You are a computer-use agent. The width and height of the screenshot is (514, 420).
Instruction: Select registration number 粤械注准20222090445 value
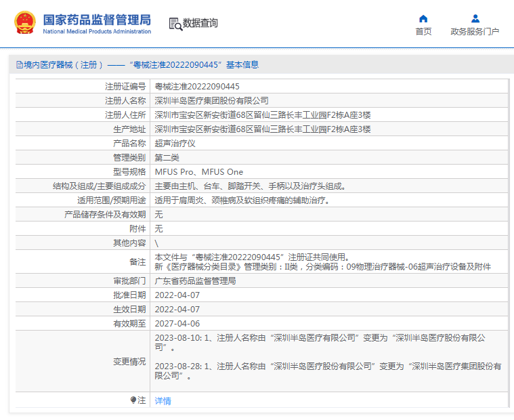coord(197,87)
